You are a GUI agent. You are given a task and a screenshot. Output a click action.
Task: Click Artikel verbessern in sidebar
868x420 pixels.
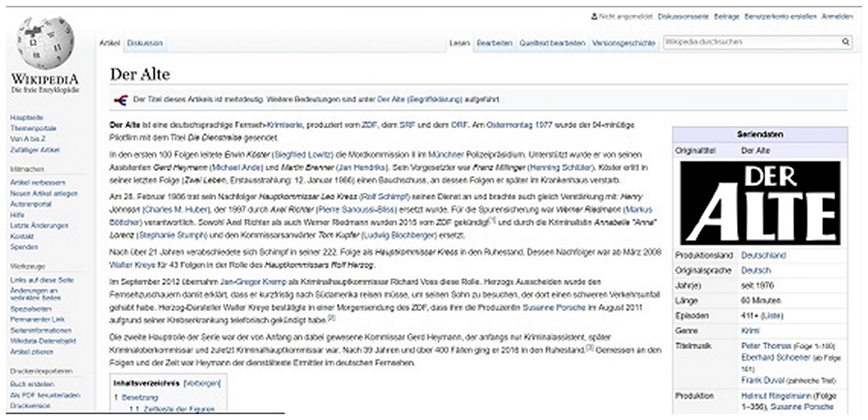37,183
